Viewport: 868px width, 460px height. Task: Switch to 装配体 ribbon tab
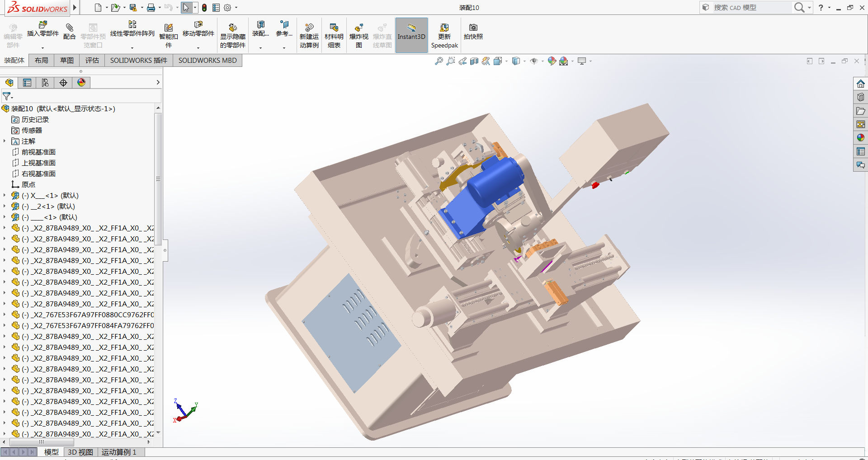point(14,60)
